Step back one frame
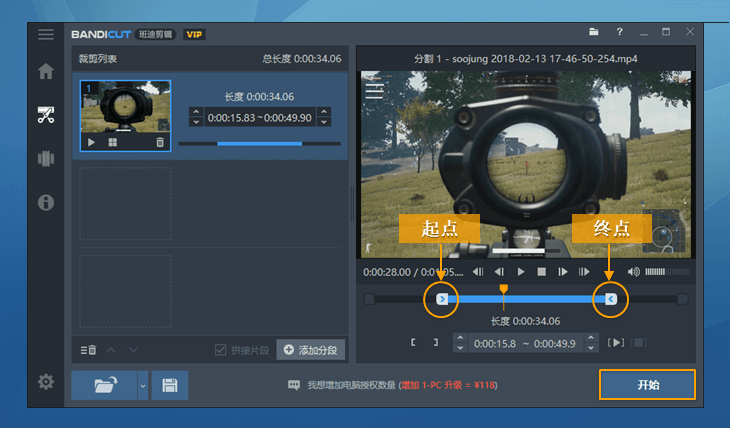This screenshot has width=730, height=428. (x=499, y=272)
